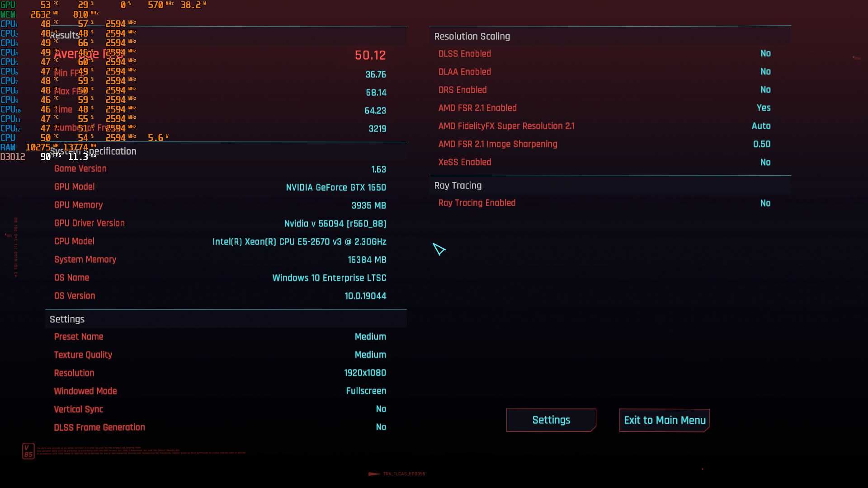The image size is (868, 488).
Task: Select the Settings section header
Action: pos(67,319)
